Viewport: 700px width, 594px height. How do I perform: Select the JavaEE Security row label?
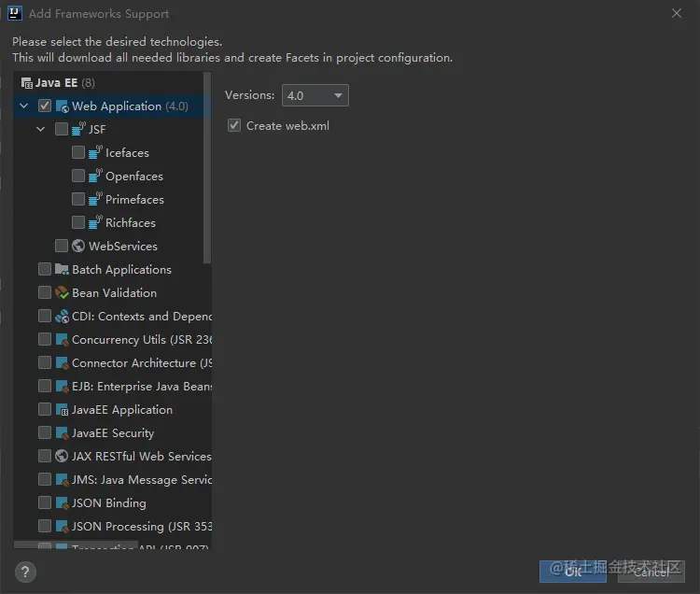point(113,433)
